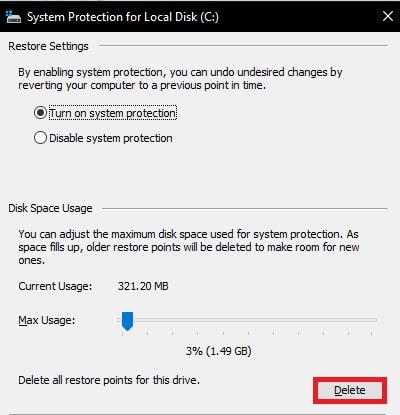Click the Current Usage label
The height and width of the screenshot is (415, 400).
pyautogui.click(x=55, y=286)
